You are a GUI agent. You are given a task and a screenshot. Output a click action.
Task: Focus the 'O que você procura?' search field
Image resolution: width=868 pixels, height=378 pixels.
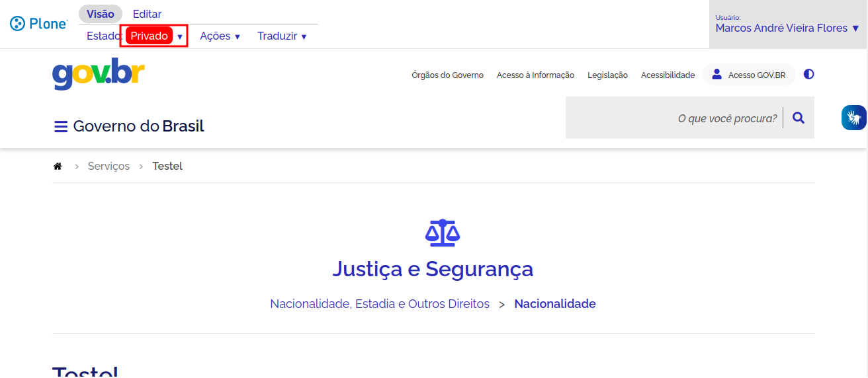tap(675, 118)
